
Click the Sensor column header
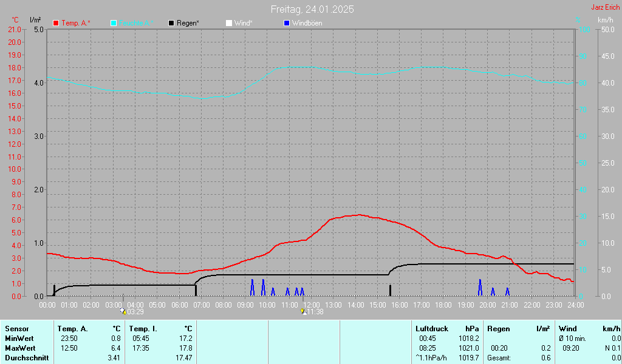pyautogui.click(x=17, y=329)
